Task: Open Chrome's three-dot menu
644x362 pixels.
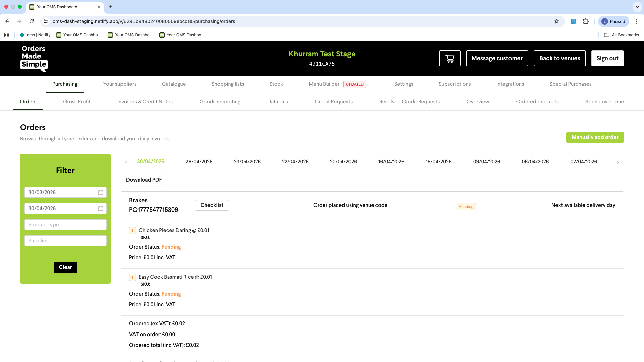Action: point(637,21)
